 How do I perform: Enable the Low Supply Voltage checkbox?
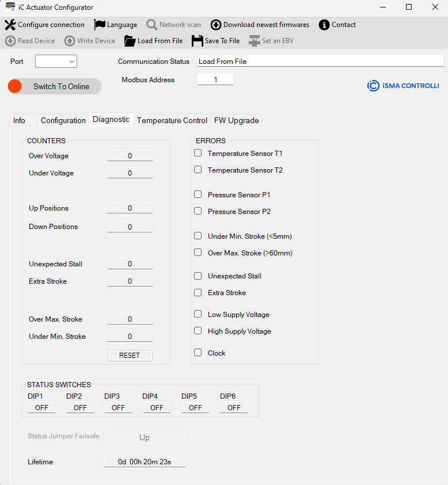198,314
